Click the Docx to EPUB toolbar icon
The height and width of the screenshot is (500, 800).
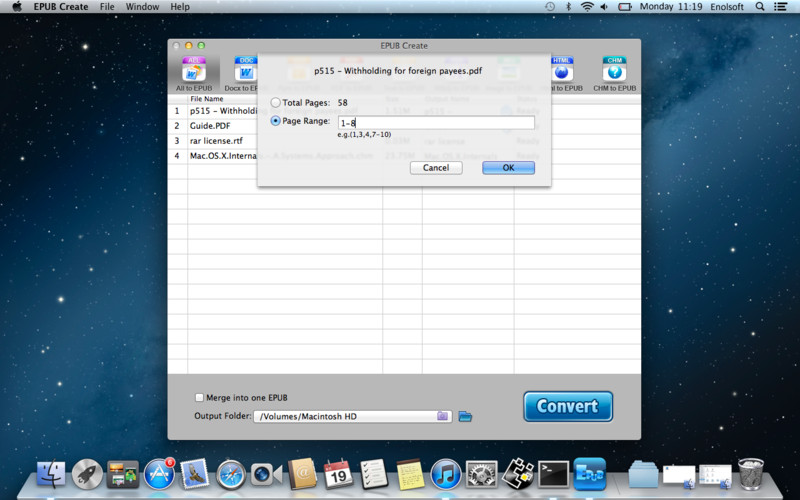244,71
